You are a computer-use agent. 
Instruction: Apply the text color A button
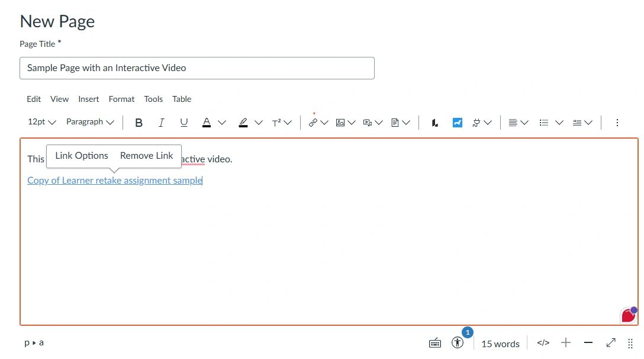pos(207,123)
